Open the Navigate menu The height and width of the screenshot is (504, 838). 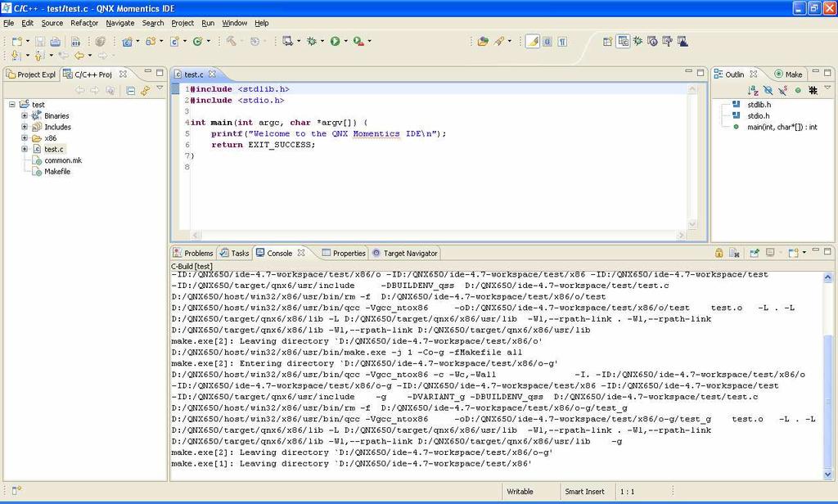pos(120,23)
